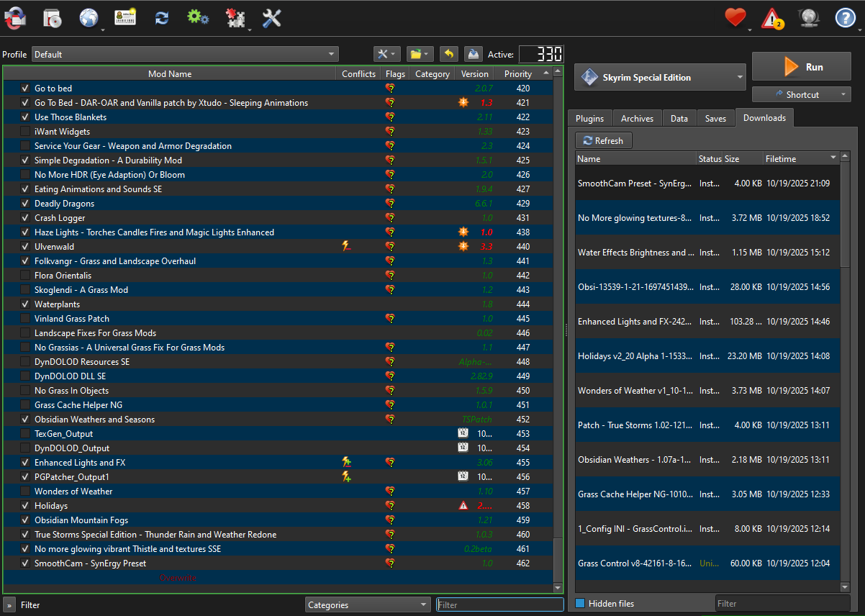865x616 pixels.
Task: Open the Profiles ID card icon
Action: click(125, 18)
